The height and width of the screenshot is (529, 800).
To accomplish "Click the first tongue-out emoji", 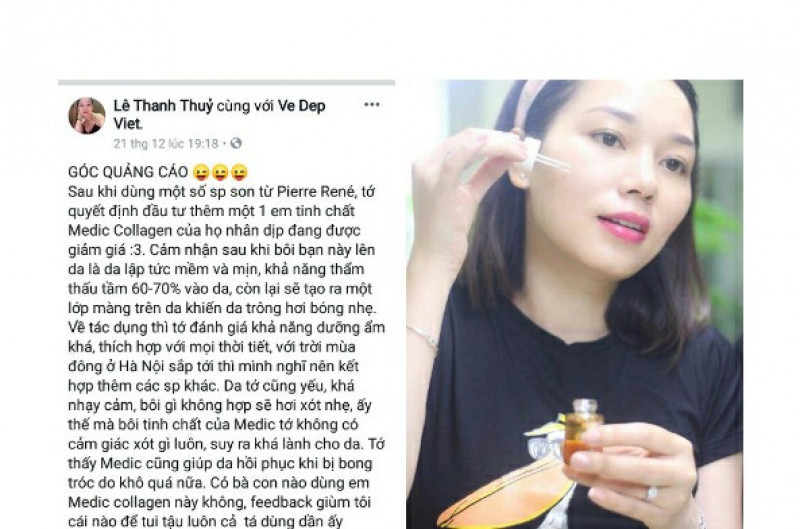I will (x=201, y=172).
